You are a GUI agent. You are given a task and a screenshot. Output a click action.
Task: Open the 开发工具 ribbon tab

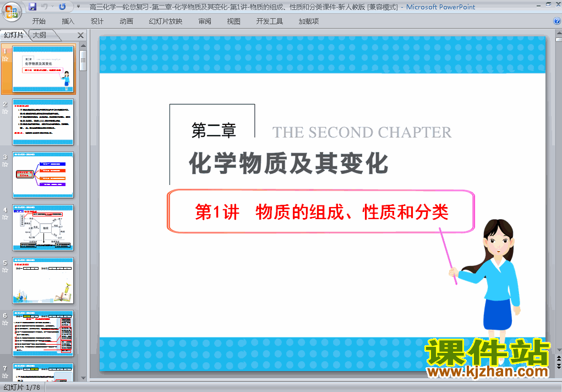coord(270,21)
